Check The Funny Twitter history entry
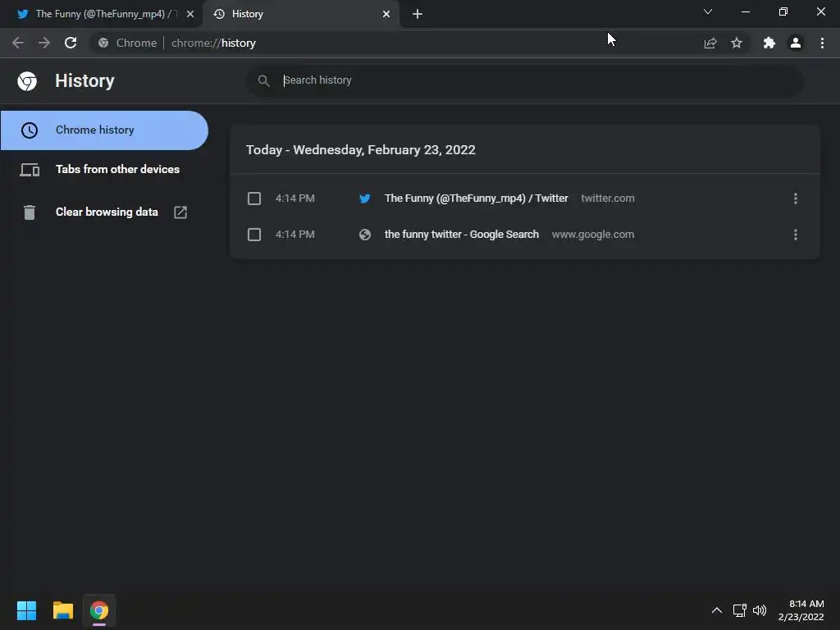The width and height of the screenshot is (840, 630). (254, 199)
